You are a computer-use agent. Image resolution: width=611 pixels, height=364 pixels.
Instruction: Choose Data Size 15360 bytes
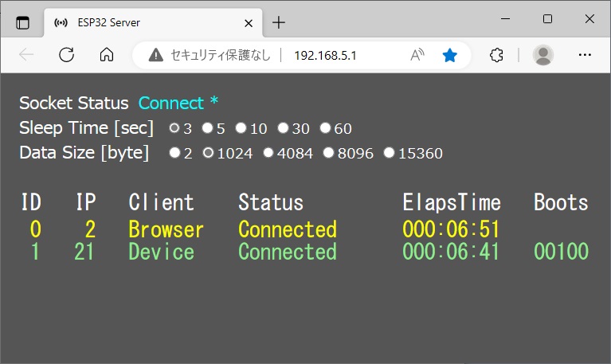coord(389,153)
